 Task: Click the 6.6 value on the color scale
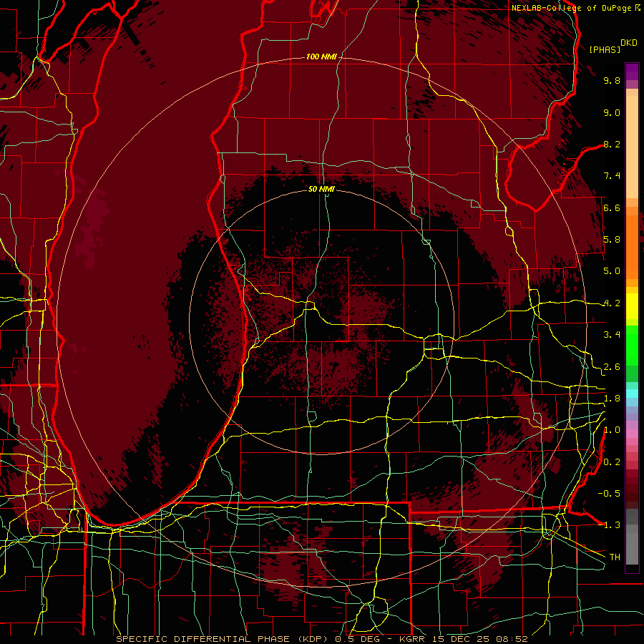pyautogui.click(x=612, y=208)
